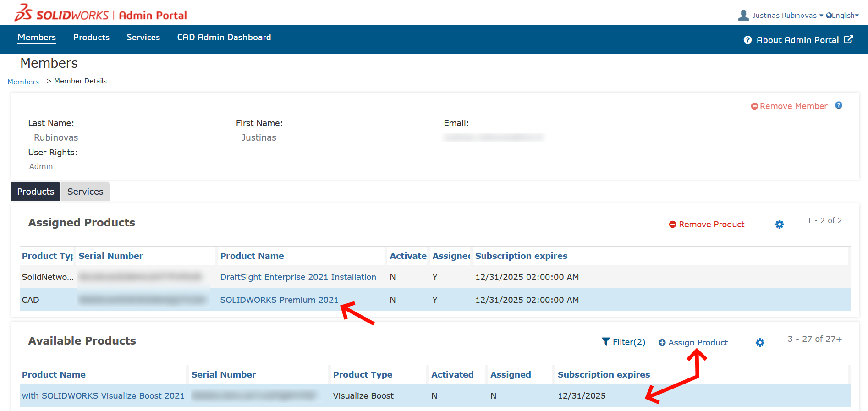Click Remove Member button
Viewport: 868px width, 411px height.
tap(793, 106)
